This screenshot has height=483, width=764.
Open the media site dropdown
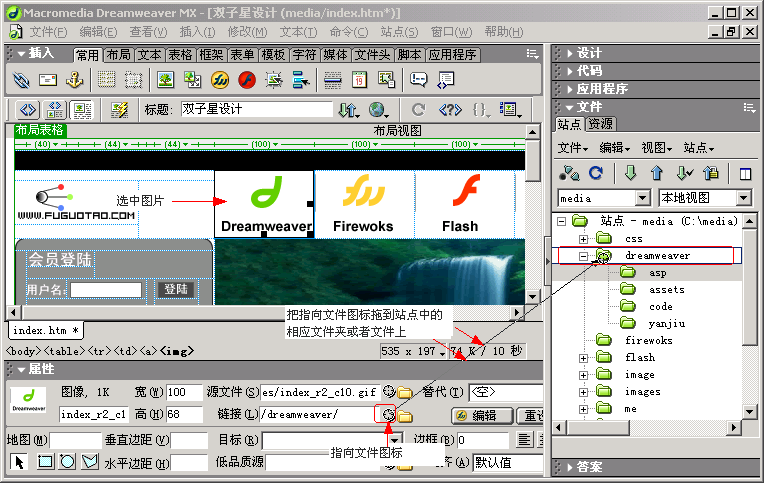tap(642, 198)
